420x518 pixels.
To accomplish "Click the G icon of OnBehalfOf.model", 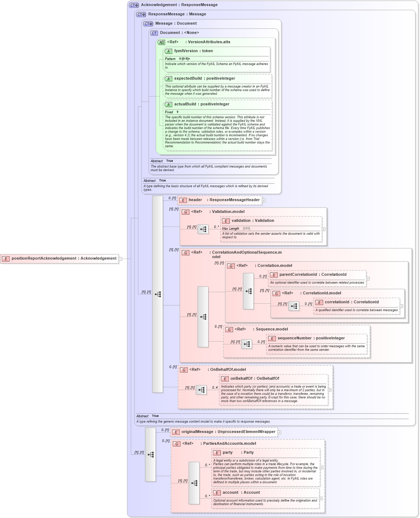I will (184, 370).
